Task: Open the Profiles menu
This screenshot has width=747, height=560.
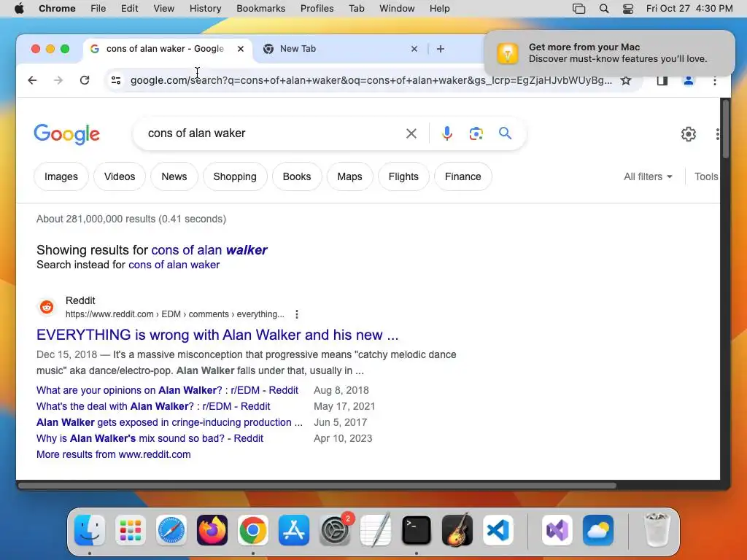Action: coord(317,9)
